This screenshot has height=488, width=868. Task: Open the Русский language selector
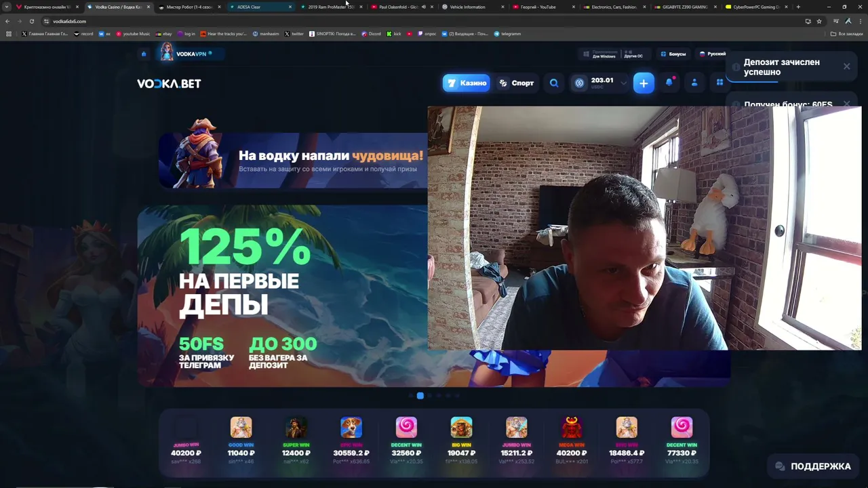712,54
